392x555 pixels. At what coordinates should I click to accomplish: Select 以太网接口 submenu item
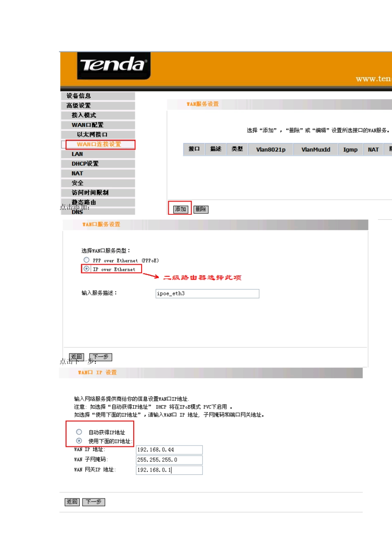point(98,135)
